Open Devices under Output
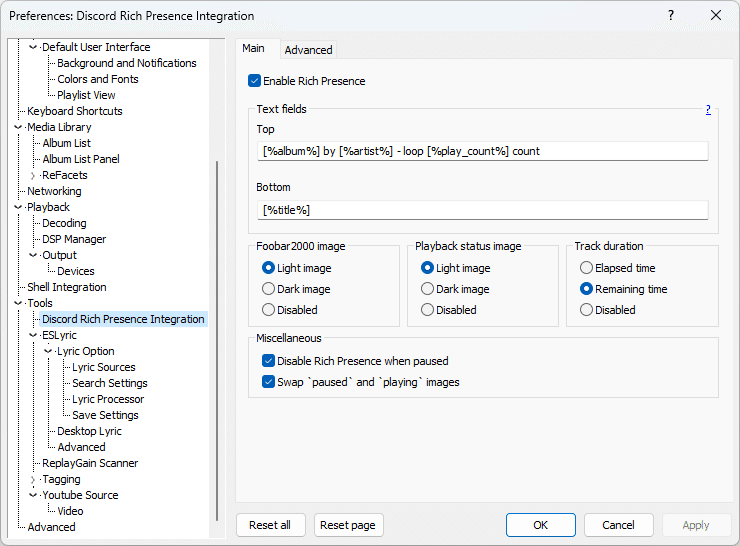This screenshot has width=740, height=546. point(76,271)
